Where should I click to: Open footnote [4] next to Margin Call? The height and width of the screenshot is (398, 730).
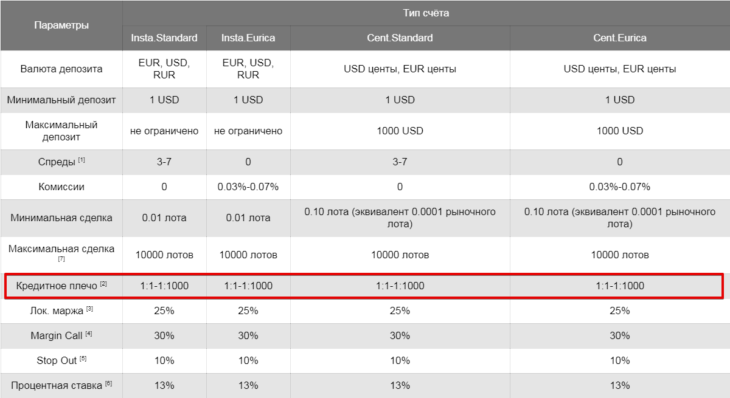[x=88, y=333]
